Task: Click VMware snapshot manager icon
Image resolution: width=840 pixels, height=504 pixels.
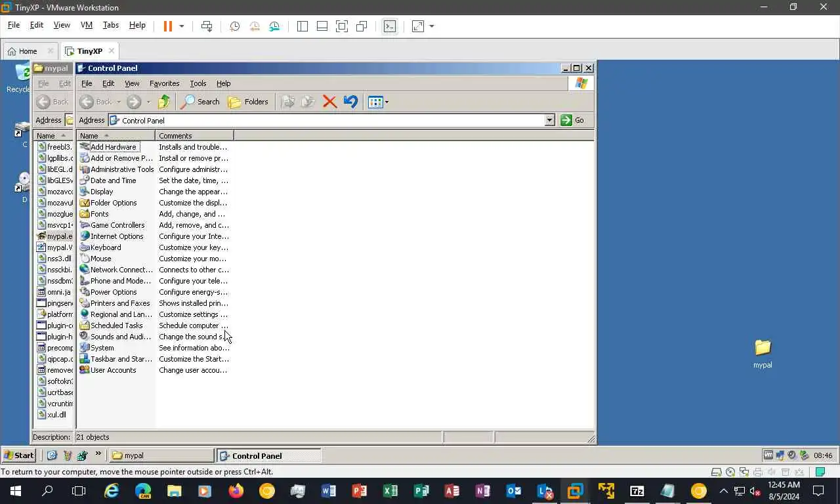Action: pos(274,26)
